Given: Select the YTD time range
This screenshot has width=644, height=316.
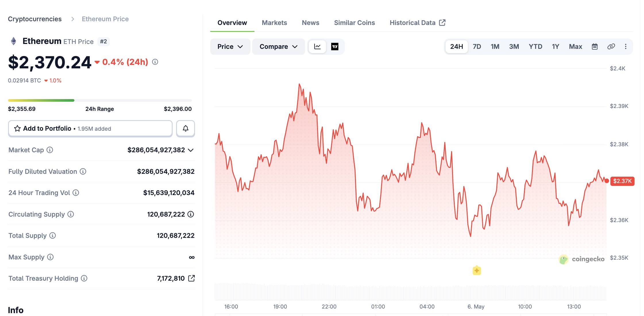Looking at the screenshot, I should click(535, 47).
